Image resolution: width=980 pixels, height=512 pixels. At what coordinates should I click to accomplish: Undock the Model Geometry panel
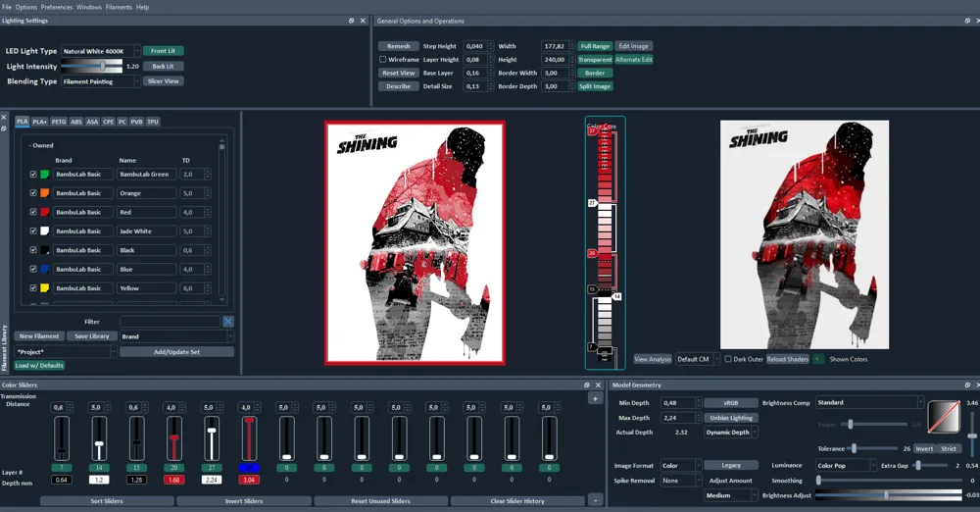point(967,384)
